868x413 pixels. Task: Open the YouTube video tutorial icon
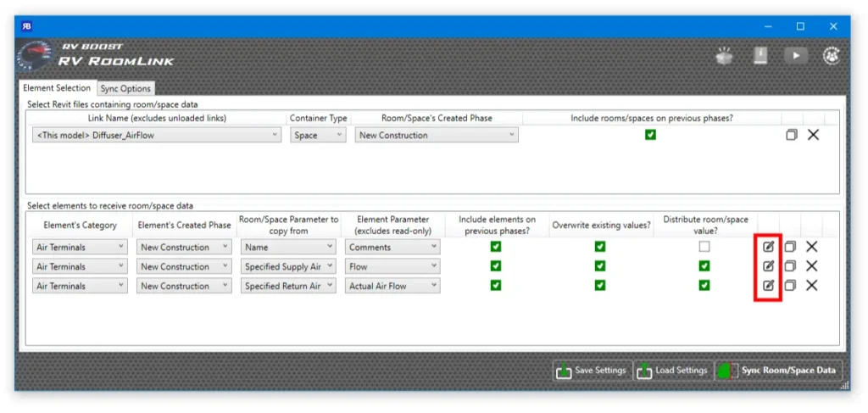point(795,55)
